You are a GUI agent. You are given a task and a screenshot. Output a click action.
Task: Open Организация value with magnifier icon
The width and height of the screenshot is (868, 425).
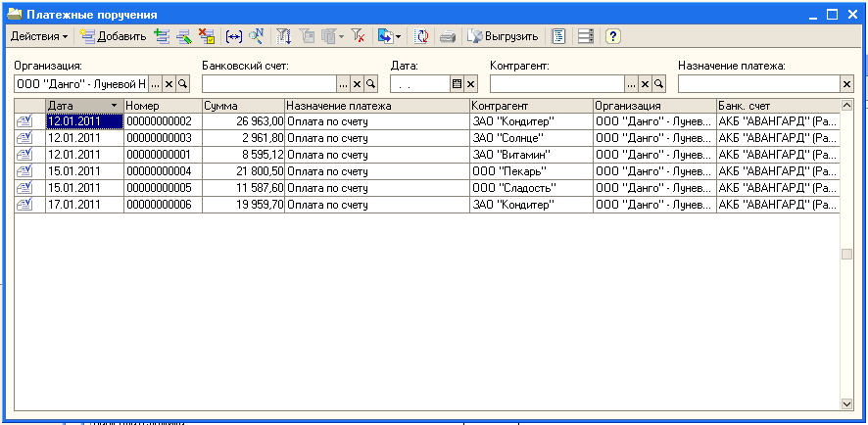point(182,84)
